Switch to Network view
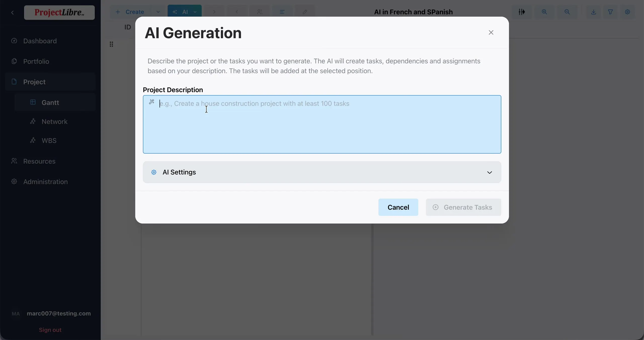This screenshot has height=340, width=644. click(55, 122)
